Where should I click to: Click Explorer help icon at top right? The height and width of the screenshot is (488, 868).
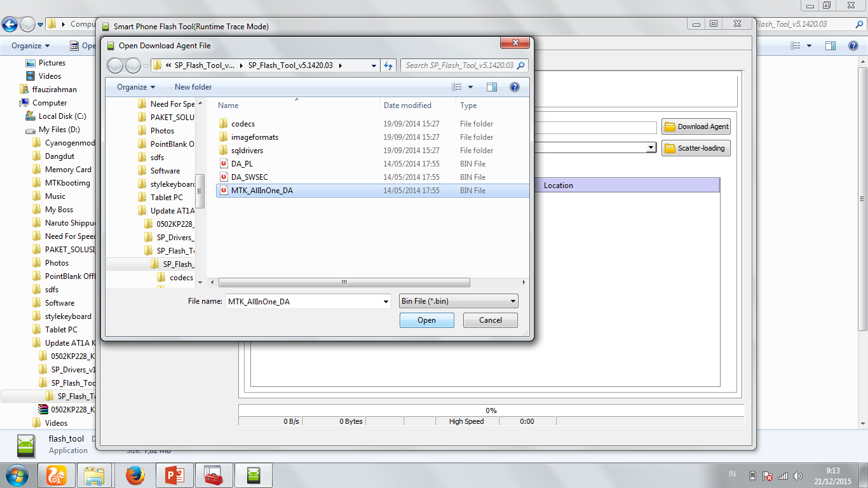853,46
